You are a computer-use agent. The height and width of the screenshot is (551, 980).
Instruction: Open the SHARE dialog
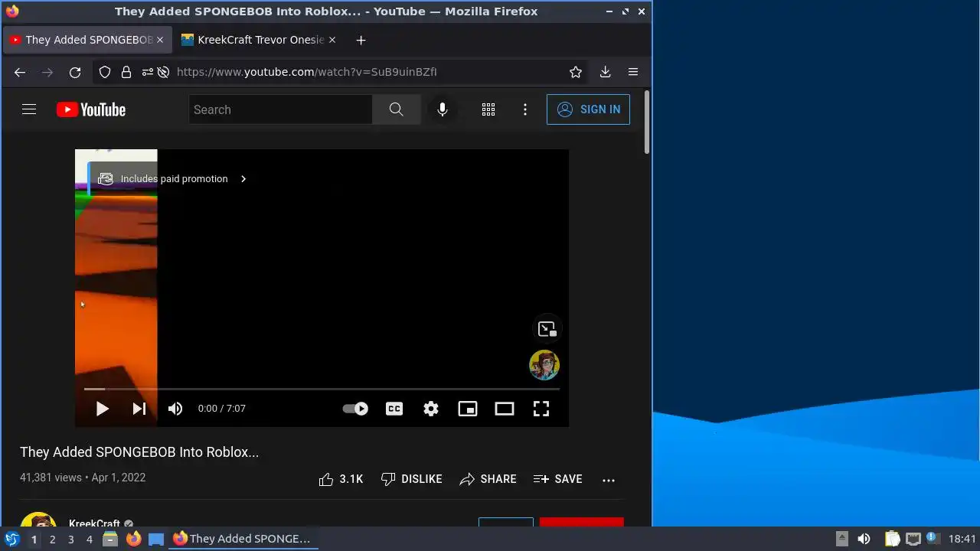(x=488, y=479)
